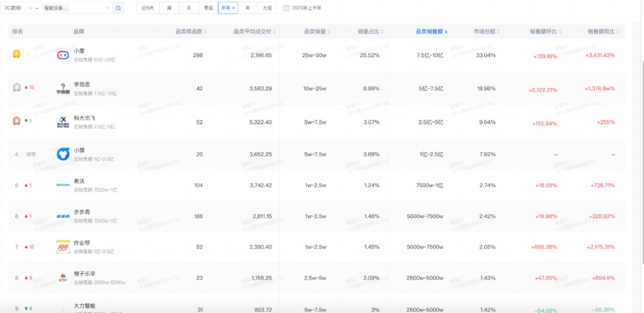The image size is (644, 313).
Task: Click the bronze third-place rank medal
Action: [x=17, y=121]
